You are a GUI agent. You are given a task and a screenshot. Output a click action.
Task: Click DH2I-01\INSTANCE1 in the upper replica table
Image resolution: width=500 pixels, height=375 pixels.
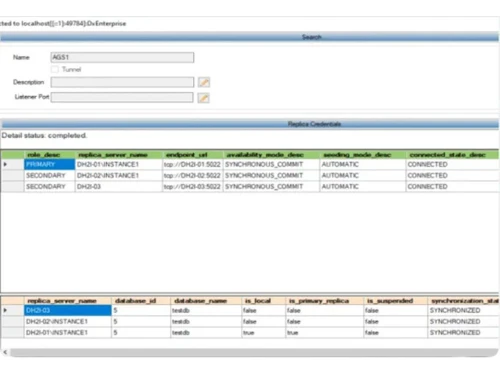click(119, 164)
